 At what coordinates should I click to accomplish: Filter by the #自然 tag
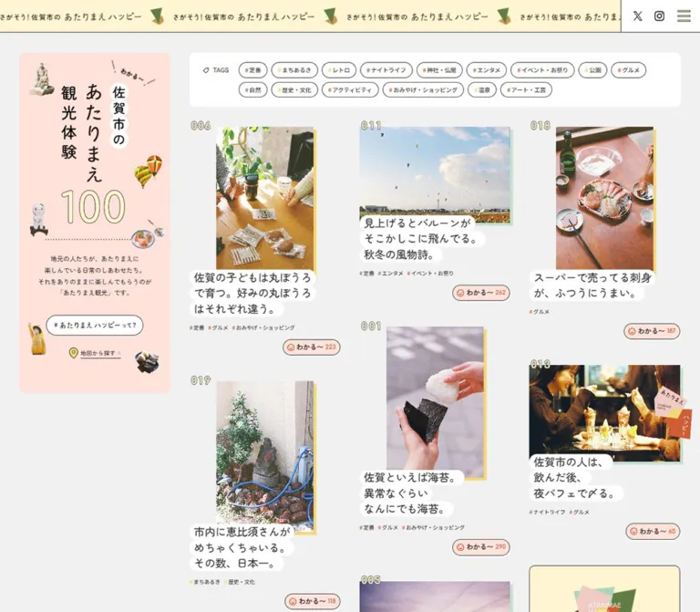[x=252, y=89]
